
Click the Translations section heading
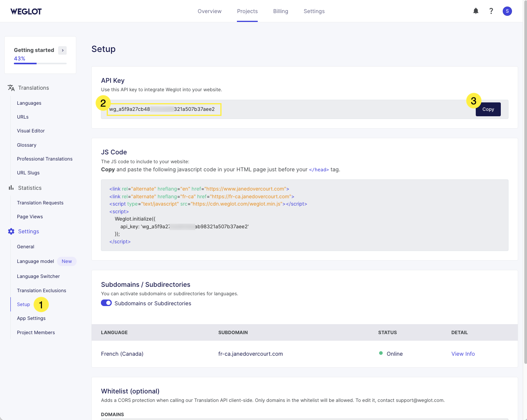pos(34,88)
